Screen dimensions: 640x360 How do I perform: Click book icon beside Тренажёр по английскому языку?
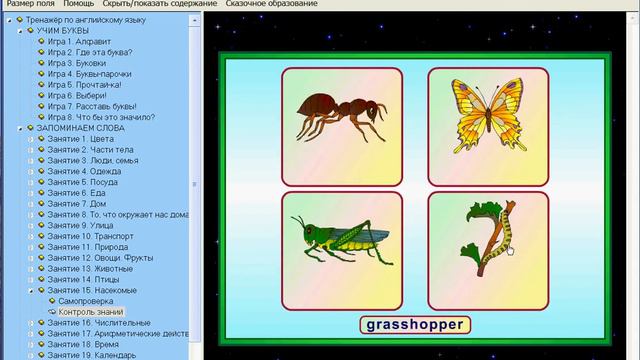tap(20, 20)
